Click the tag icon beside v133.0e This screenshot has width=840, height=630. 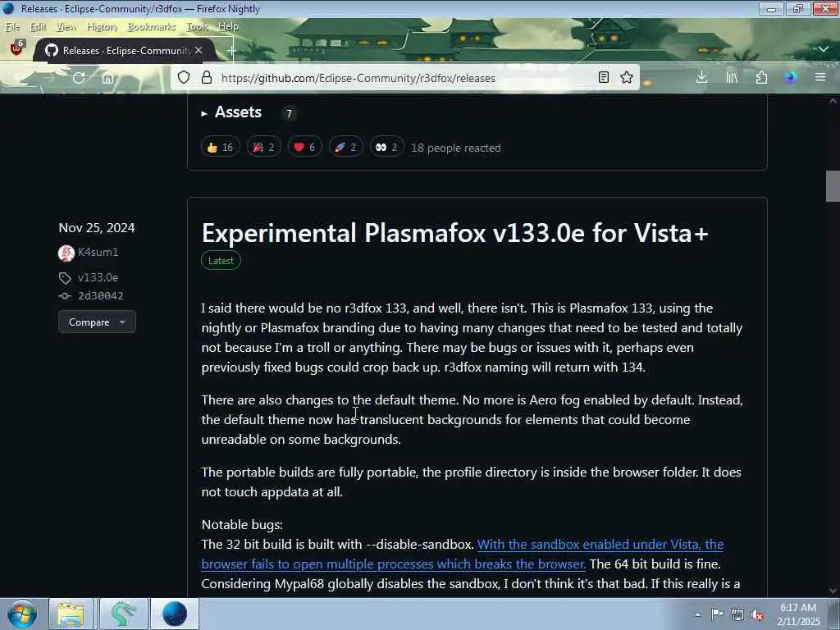tap(65, 278)
